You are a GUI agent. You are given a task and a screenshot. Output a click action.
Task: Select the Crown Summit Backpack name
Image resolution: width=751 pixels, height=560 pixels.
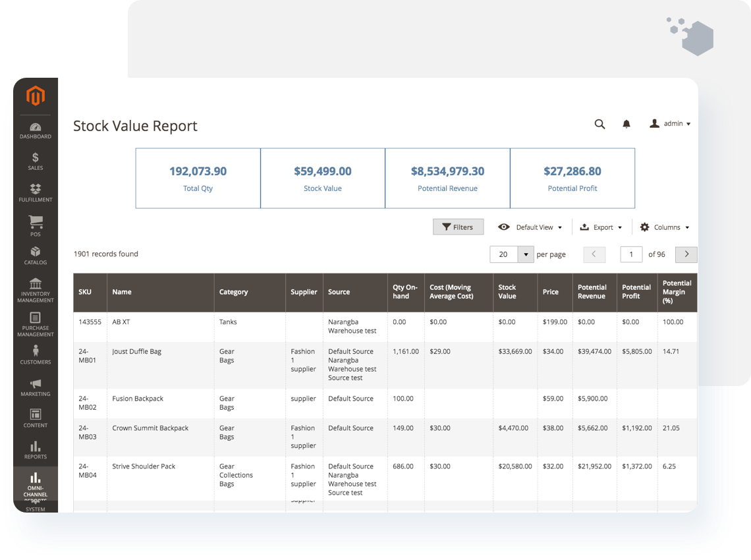click(x=150, y=428)
